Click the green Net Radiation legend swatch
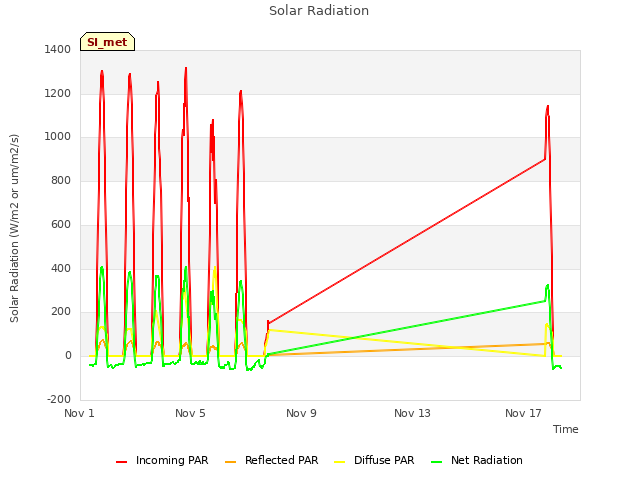Viewport: 640px width, 480px height. [x=437, y=462]
